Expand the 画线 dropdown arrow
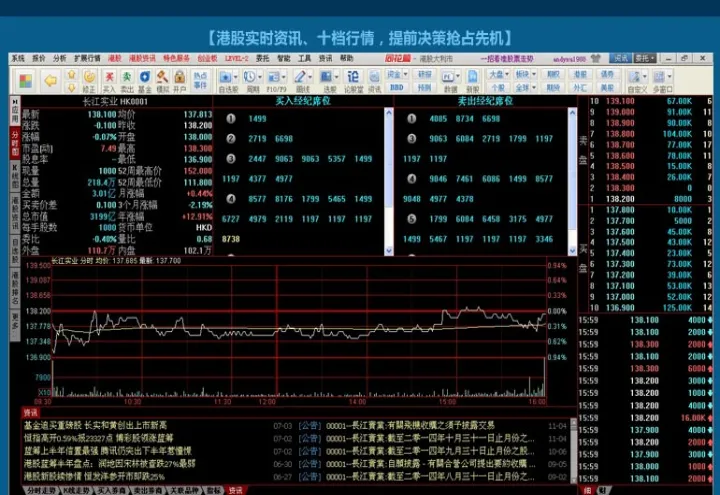Image resolution: width=720 pixels, height=495 pixels. click(x=310, y=77)
